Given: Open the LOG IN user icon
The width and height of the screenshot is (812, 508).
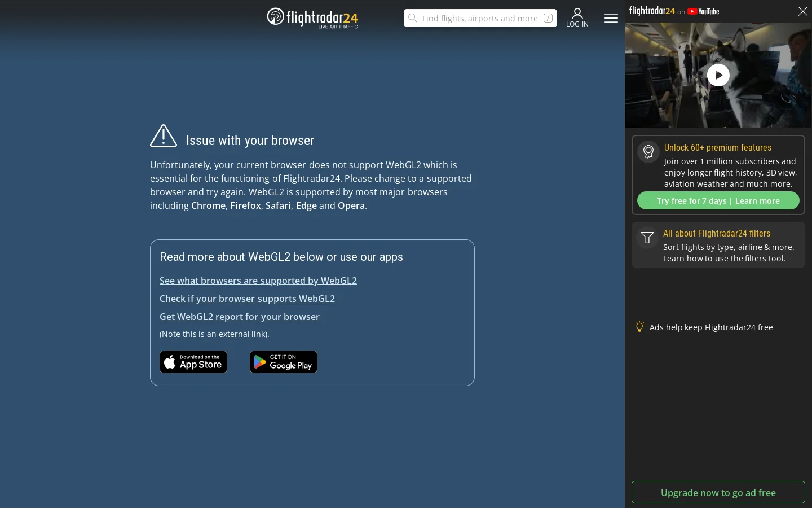Looking at the screenshot, I should coord(577,17).
